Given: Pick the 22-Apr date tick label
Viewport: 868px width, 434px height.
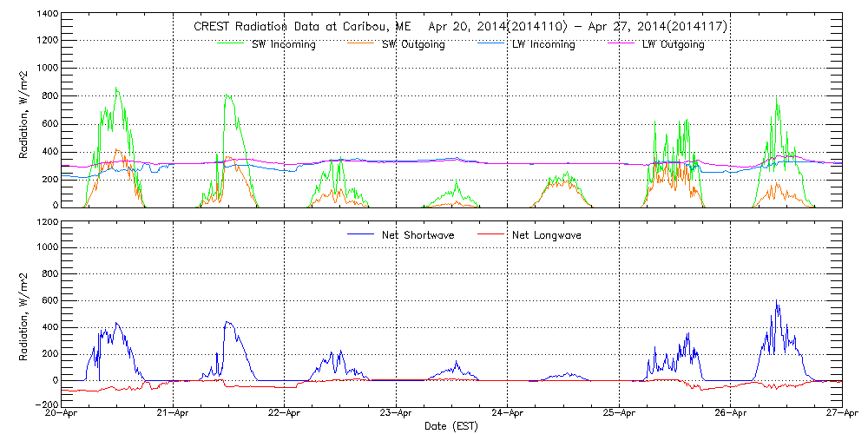Looking at the screenshot, I should click(x=285, y=415).
